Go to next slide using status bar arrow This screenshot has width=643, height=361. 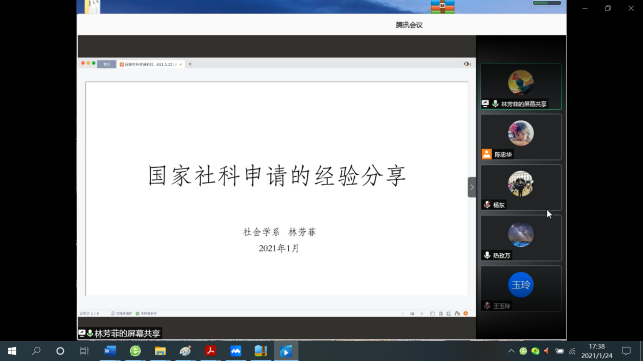tap(422, 313)
